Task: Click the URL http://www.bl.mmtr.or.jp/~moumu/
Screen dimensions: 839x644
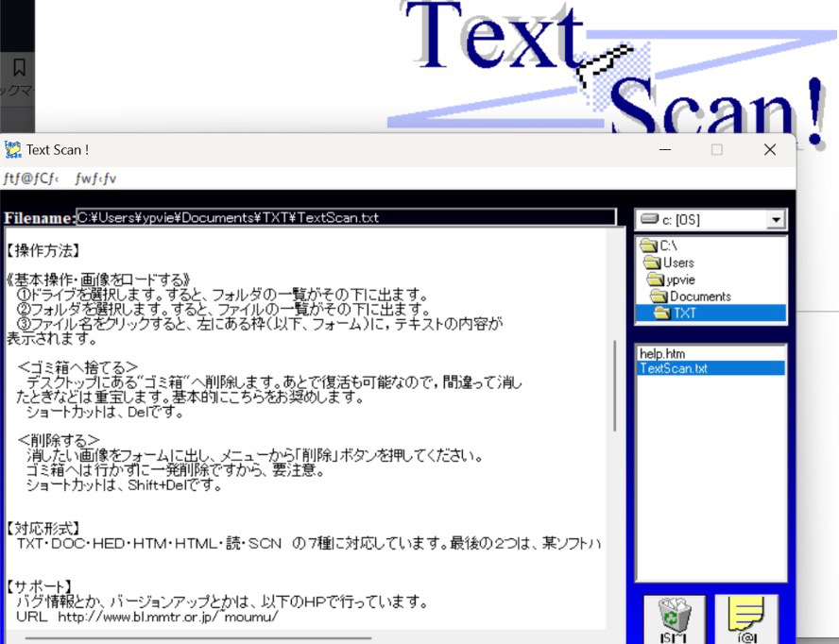Action: 168,617
